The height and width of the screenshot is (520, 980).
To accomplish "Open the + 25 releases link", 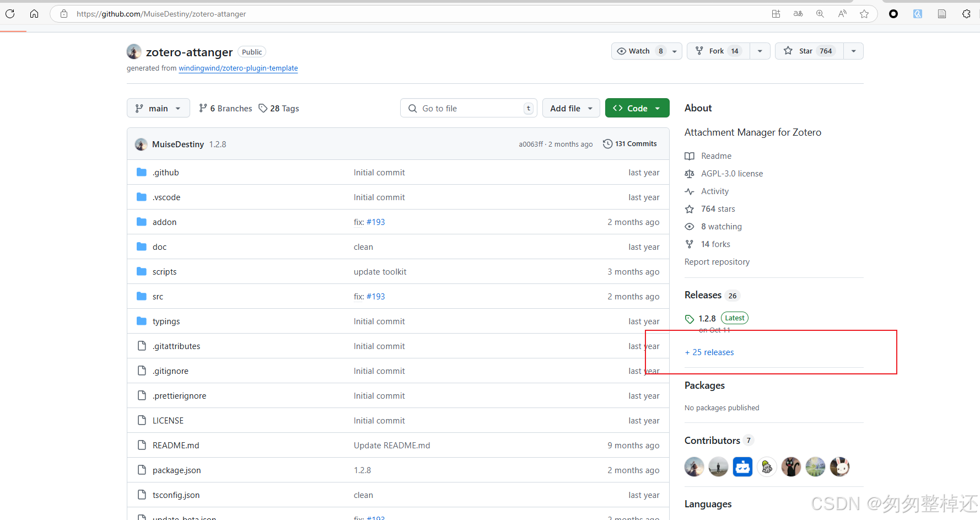I will pyautogui.click(x=709, y=352).
